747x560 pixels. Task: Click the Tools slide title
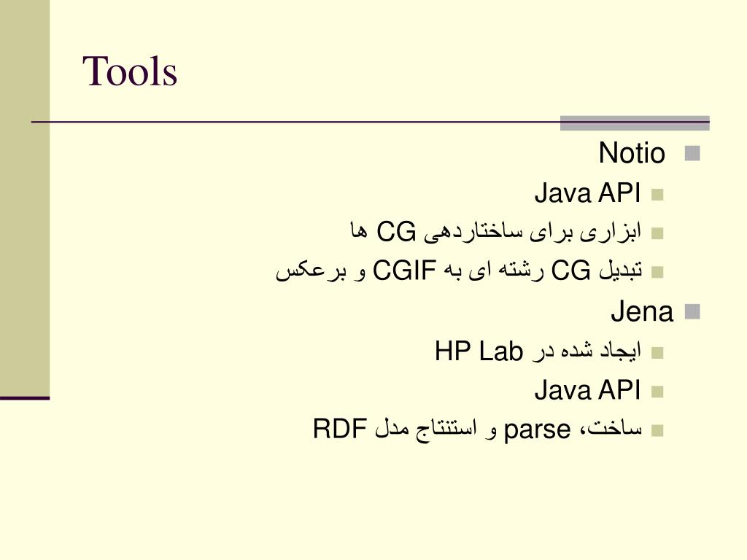[130, 71]
